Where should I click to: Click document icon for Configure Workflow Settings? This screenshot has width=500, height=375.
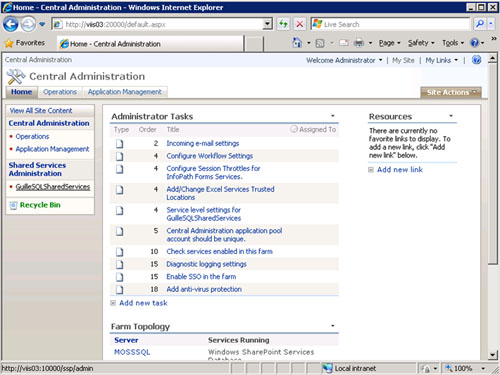pos(119,156)
